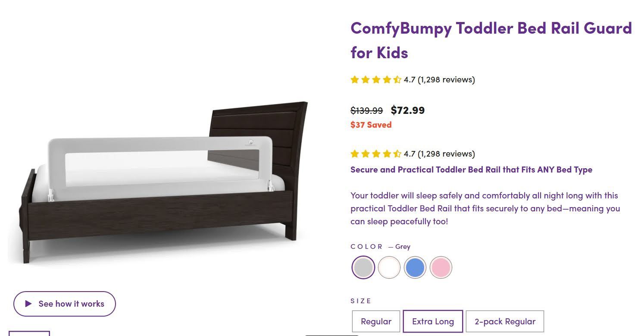Click the $72.99 sale price
Screen dimensions: 644x336
[x=407, y=110]
